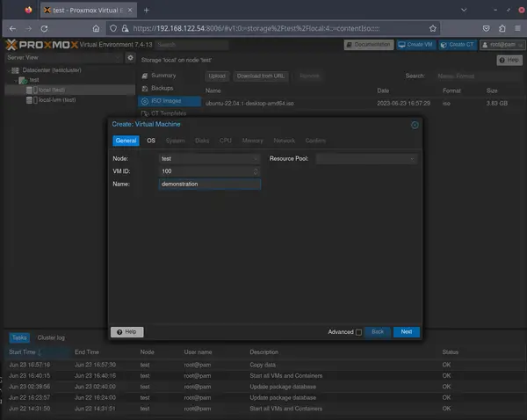Click the CT Templates icon
The height and width of the screenshot is (420, 527).
pos(145,113)
